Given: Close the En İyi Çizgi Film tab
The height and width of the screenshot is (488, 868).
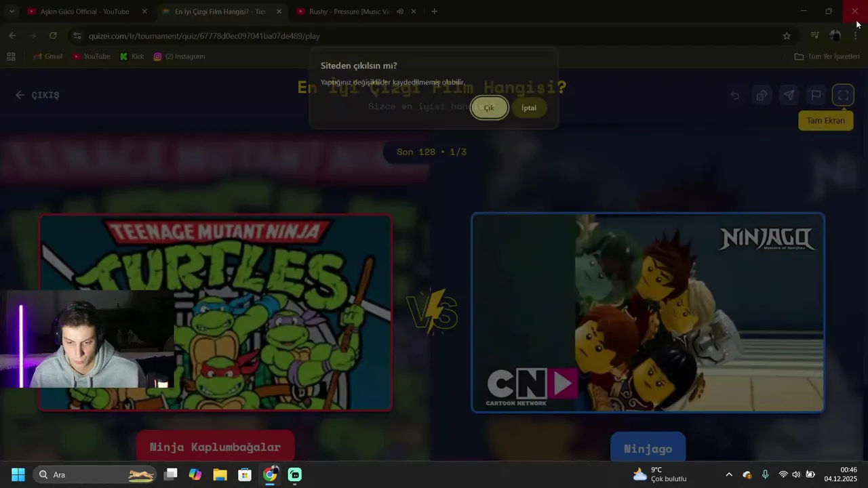Looking at the screenshot, I should click(x=279, y=12).
